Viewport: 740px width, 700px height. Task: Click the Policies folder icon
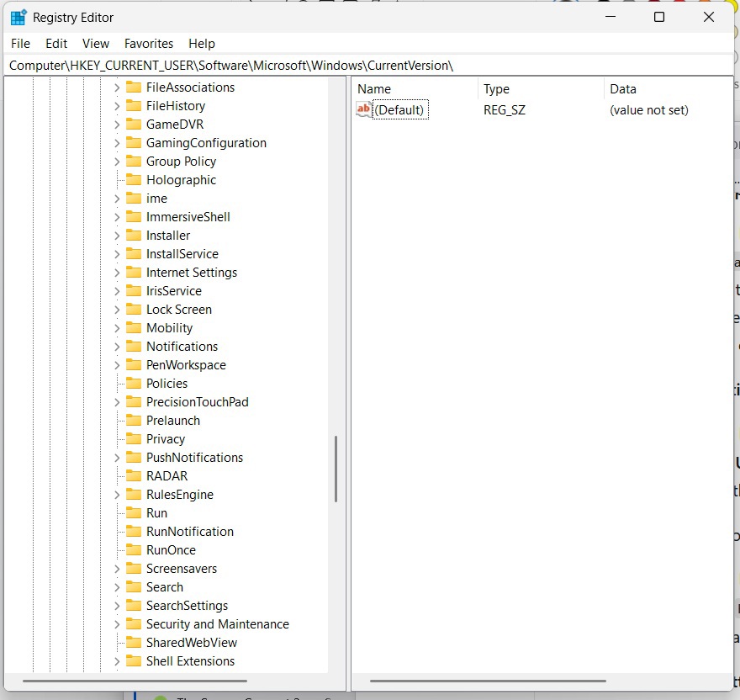point(134,384)
